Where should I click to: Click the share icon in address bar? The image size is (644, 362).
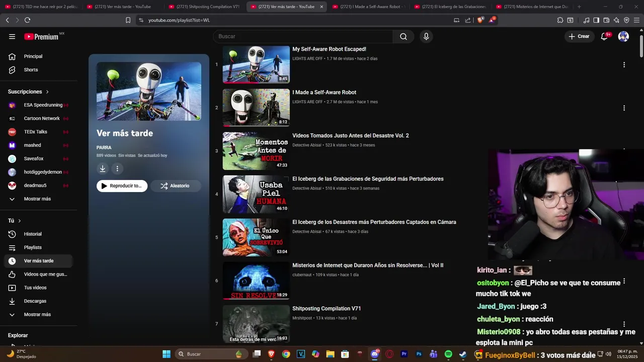tap(468, 20)
